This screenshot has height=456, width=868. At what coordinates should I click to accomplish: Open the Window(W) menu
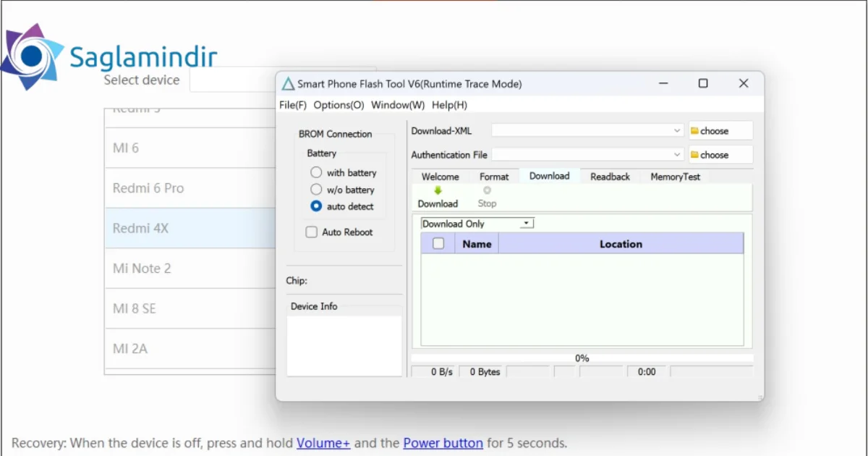[x=398, y=105]
